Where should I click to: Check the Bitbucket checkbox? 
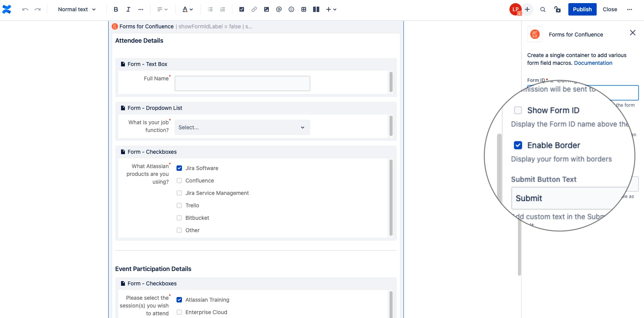coord(179,218)
